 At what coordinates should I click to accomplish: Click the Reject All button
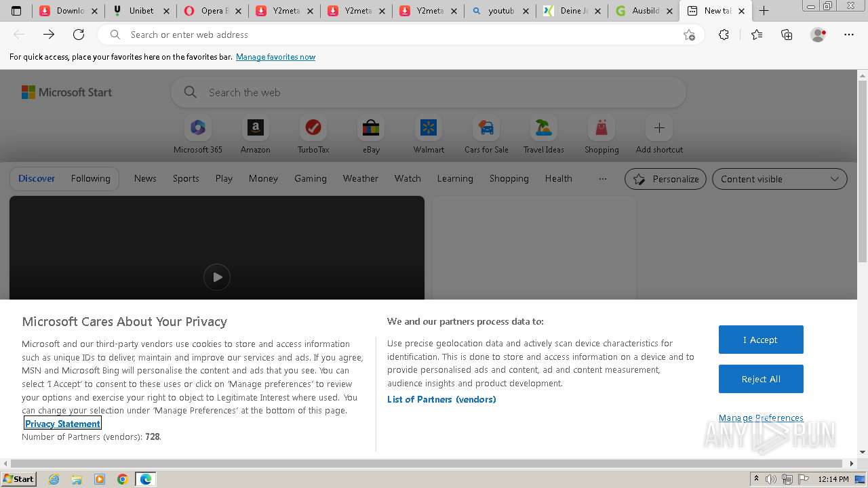(x=761, y=379)
